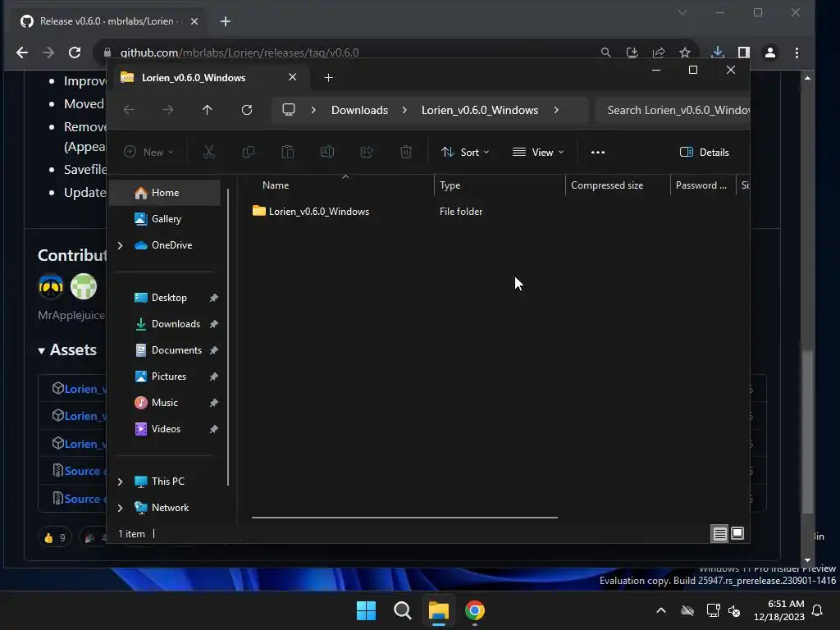The width and height of the screenshot is (840, 630).
Task: Bookmark this page with the star icon in Chrome
Action: click(685, 52)
